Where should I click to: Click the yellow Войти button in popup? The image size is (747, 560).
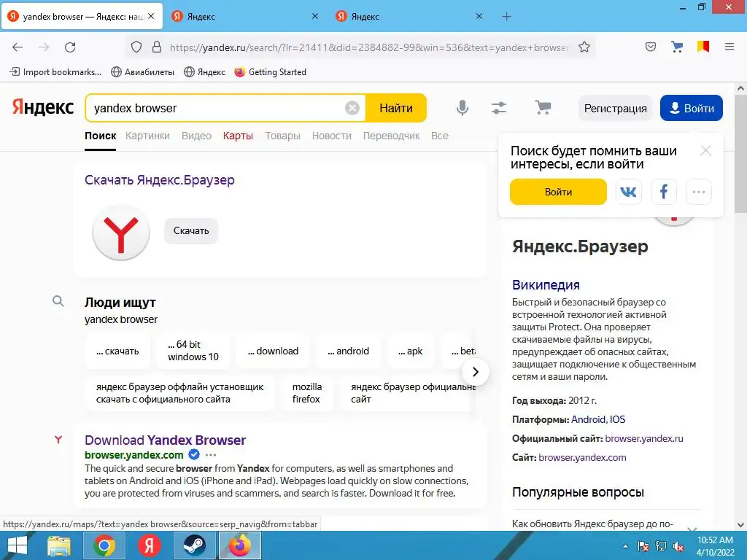558,192
